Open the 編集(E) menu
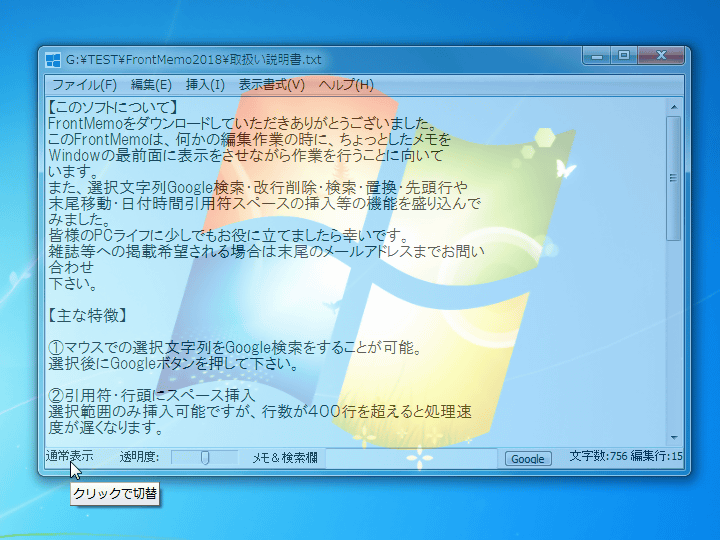 [151, 85]
